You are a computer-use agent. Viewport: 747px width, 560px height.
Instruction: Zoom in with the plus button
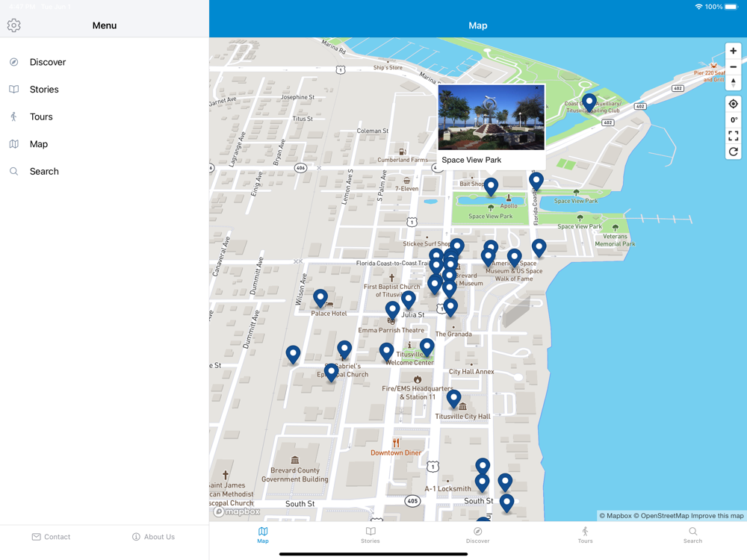coord(734,51)
